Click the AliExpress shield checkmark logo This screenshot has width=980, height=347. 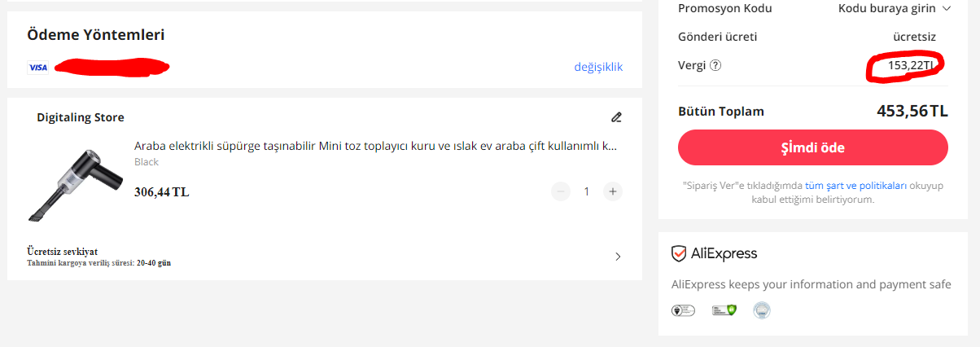tap(679, 253)
